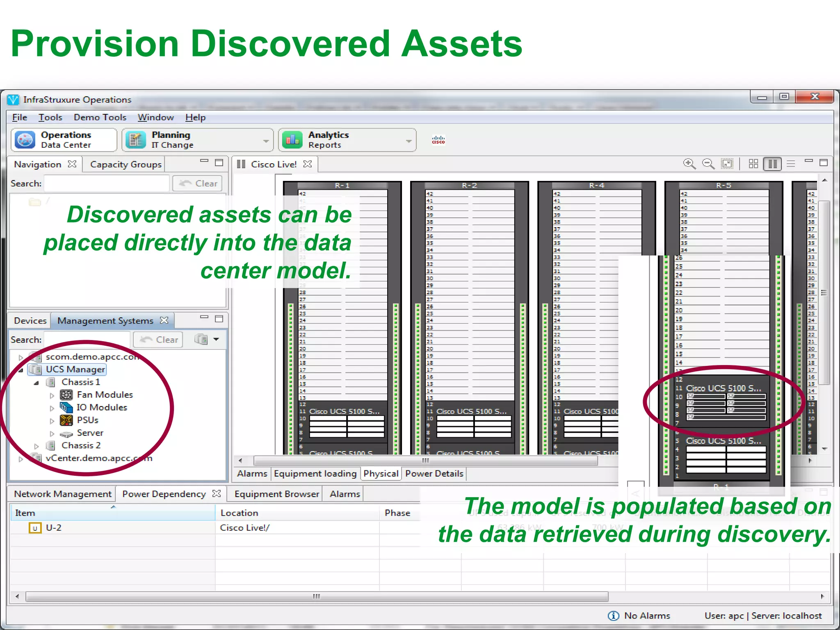Maximize the Management Systems panel
This screenshot has width=840, height=630.
[219, 319]
